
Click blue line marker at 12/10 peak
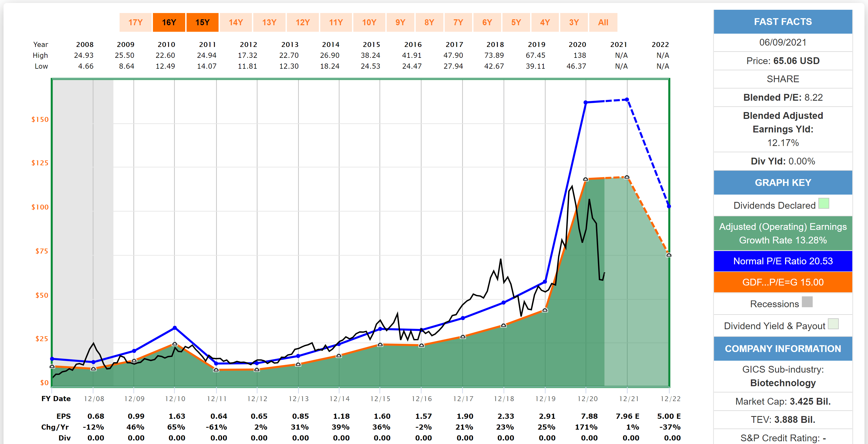175,328
